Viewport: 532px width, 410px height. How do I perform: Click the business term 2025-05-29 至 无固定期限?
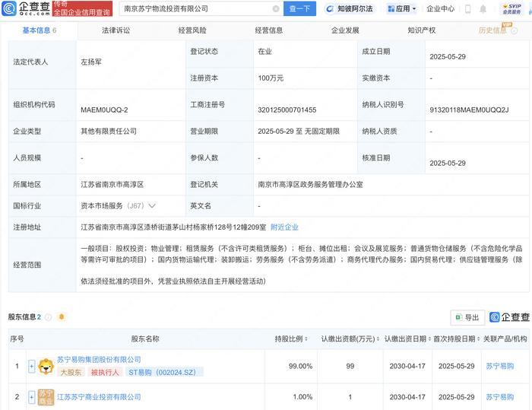coord(299,132)
